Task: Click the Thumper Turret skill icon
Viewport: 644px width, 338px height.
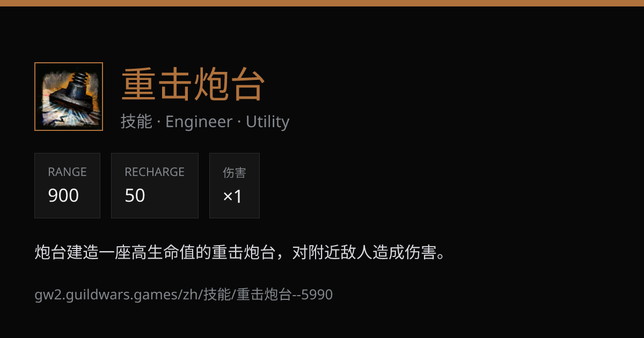Action: coord(69,97)
